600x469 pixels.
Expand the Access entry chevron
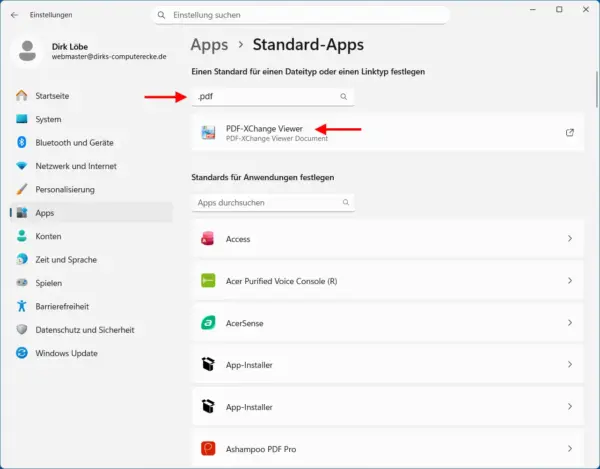[x=570, y=238]
